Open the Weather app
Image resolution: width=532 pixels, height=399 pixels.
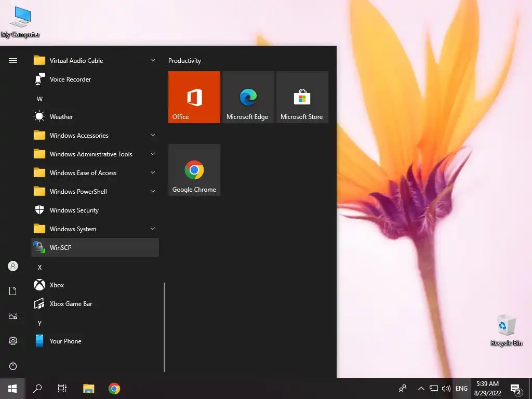(95, 117)
